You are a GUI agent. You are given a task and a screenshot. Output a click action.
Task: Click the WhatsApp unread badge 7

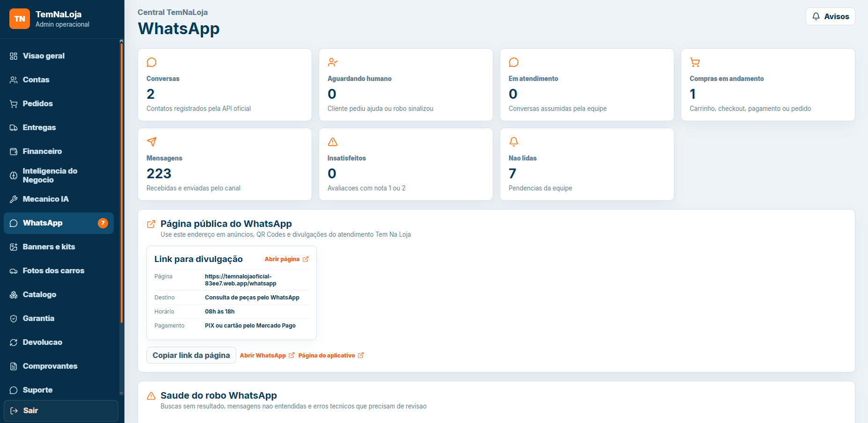point(103,223)
